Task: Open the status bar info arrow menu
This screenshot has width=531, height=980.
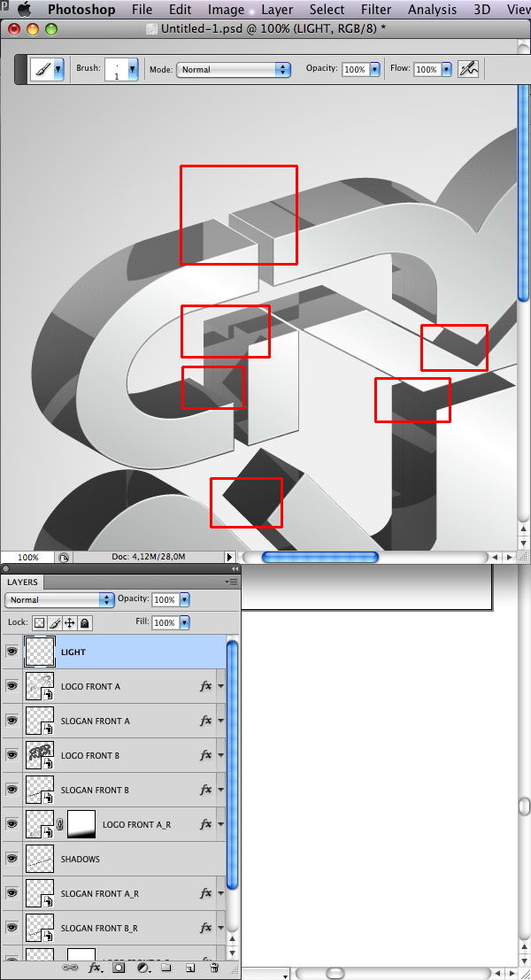Action: coord(229,557)
